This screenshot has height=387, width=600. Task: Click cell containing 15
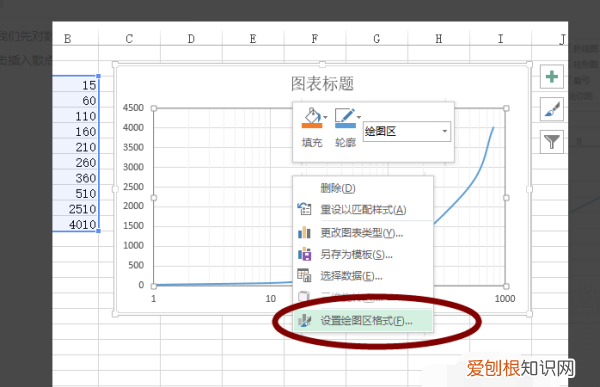(x=75, y=85)
